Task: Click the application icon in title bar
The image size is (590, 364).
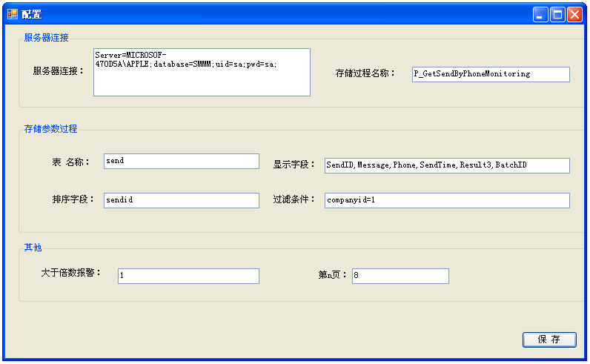Action: (13, 14)
